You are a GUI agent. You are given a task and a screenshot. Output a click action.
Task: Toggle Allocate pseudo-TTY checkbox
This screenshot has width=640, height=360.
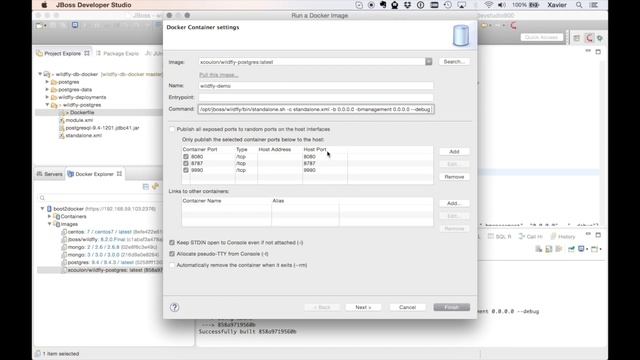pos(172,254)
